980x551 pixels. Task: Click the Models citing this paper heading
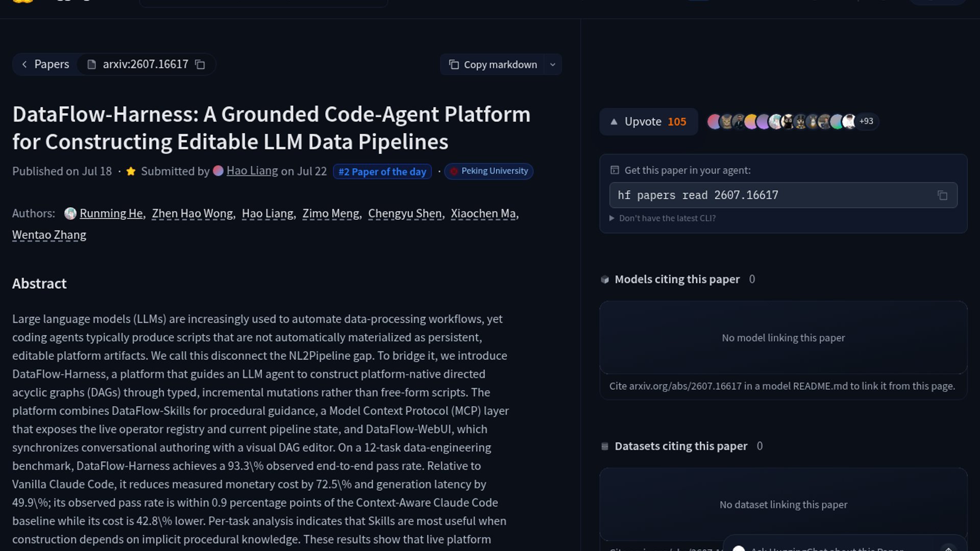tap(677, 279)
